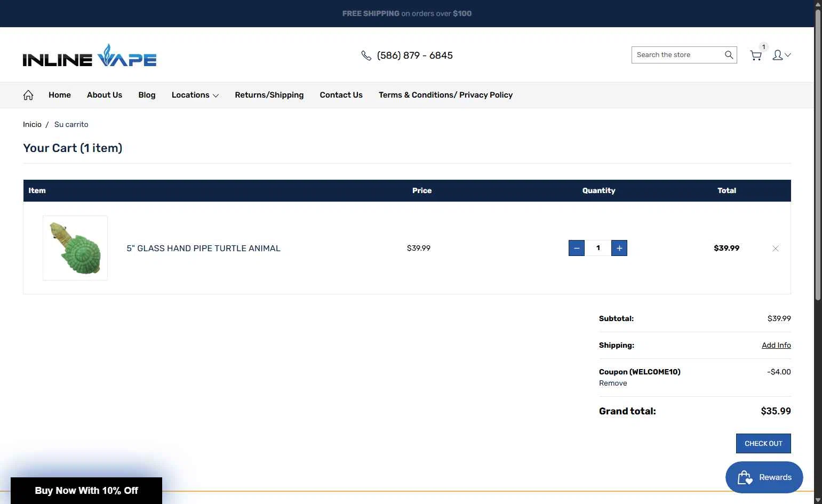Increase quantity with the plus button
This screenshot has width=822, height=504.
[x=619, y=248]
